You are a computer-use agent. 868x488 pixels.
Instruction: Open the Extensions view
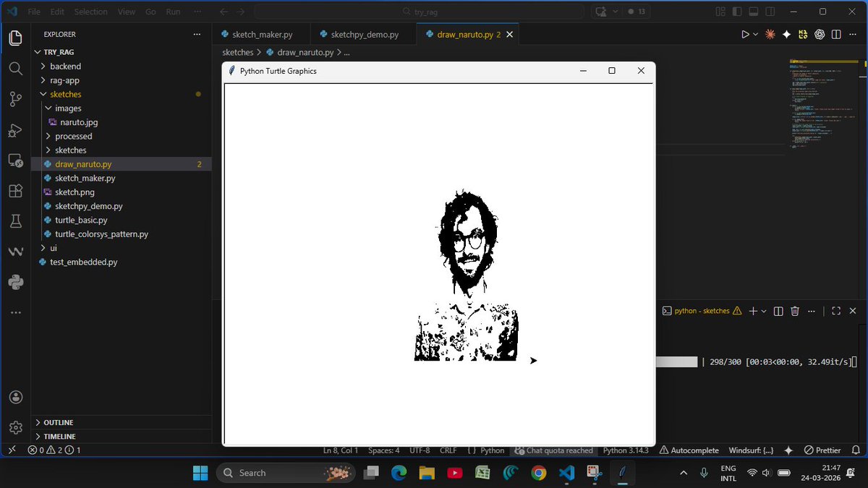[15, 191]
